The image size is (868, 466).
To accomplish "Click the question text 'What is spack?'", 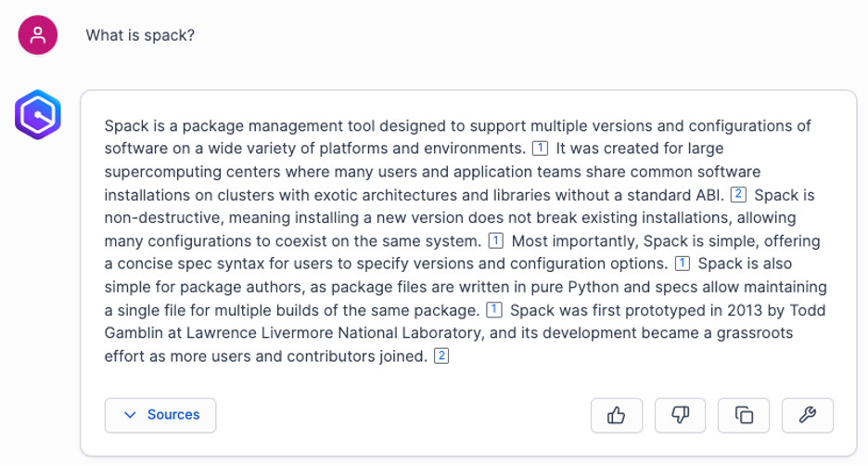I will tap(140, 35).
